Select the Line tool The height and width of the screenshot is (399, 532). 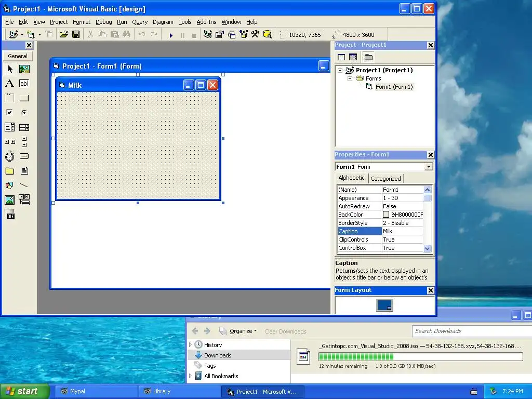click(x=24, y=185)
